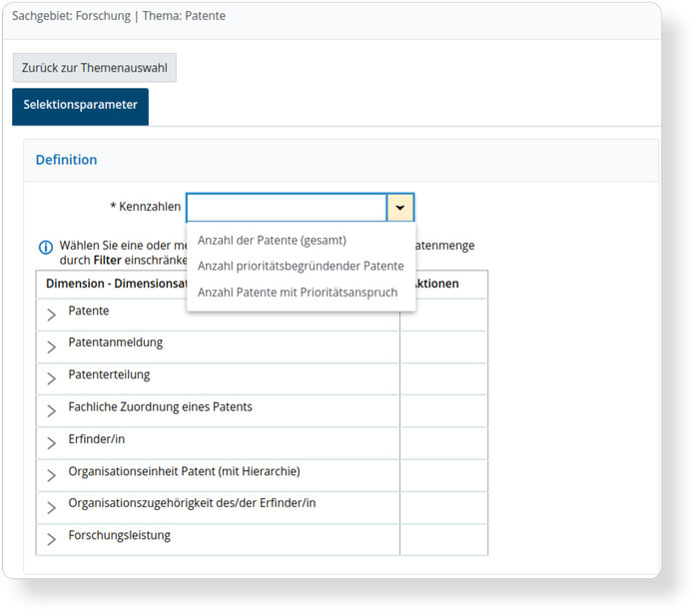This screenshot has width=699, height=616.
Task: Click the Dimension column header
Action: [x=116, y=284]
